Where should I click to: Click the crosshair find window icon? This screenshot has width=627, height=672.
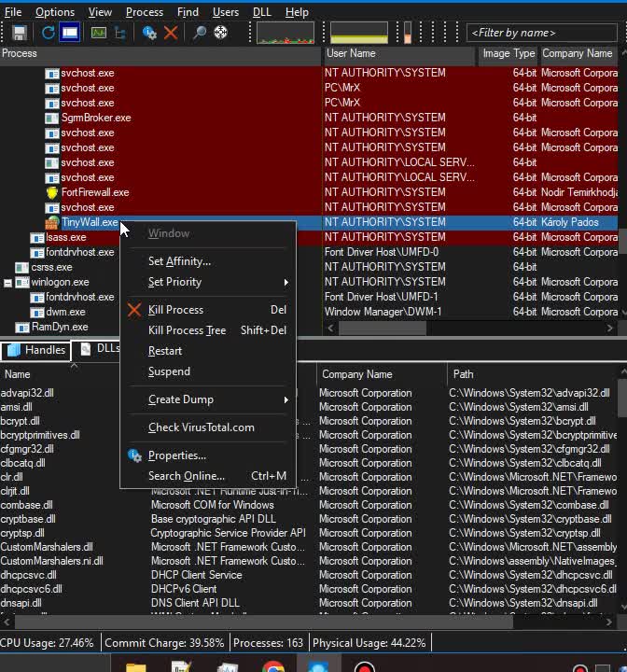pos(221,33)
